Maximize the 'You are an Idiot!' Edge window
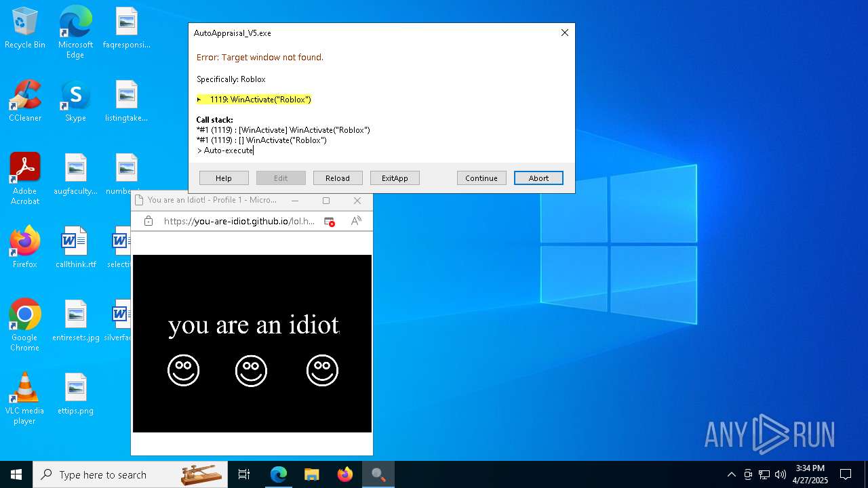The width and height of the screenshot is (868, 488). point(326,201)
